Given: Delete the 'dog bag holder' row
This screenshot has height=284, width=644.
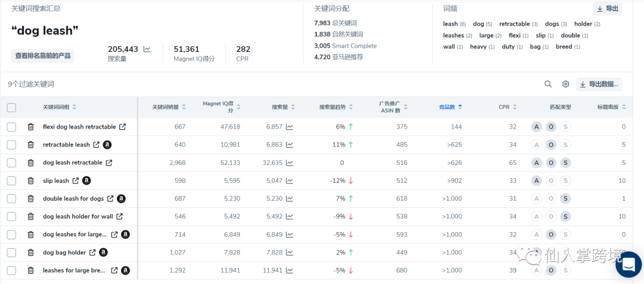Looking at the screenshot, I should [x=30, y=252].
